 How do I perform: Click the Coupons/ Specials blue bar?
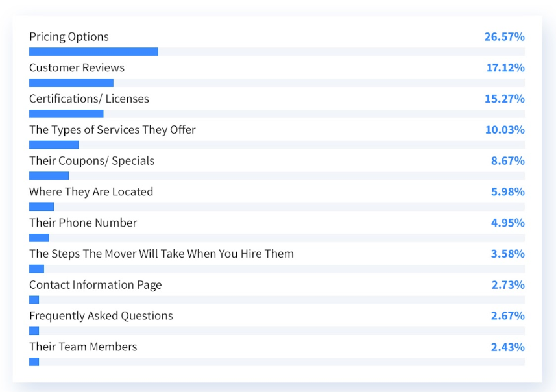(49, 176)
